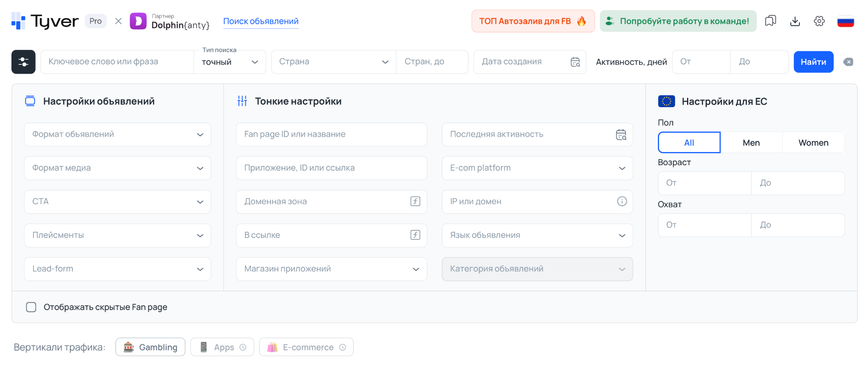Select the E-commerce traffic vertical
Image resolution: width=868 pixels, height=385 pixels.
pos(306,347)
